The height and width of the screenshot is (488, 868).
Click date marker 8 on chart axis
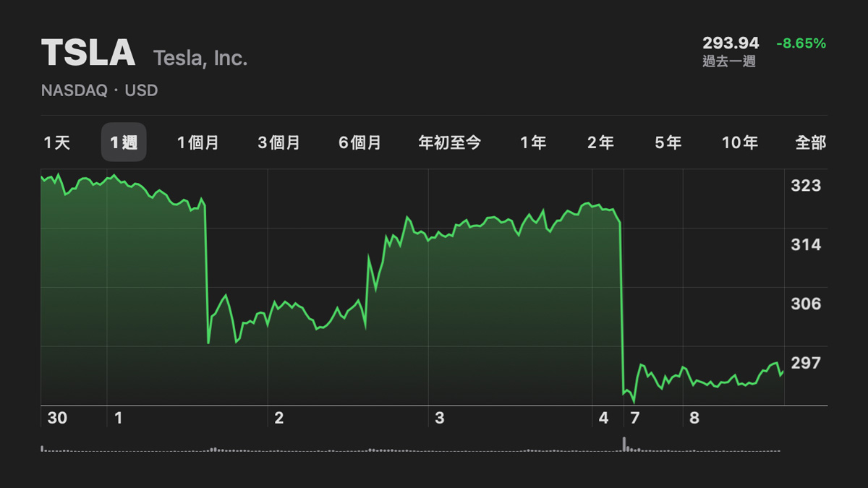coord(694,418)
